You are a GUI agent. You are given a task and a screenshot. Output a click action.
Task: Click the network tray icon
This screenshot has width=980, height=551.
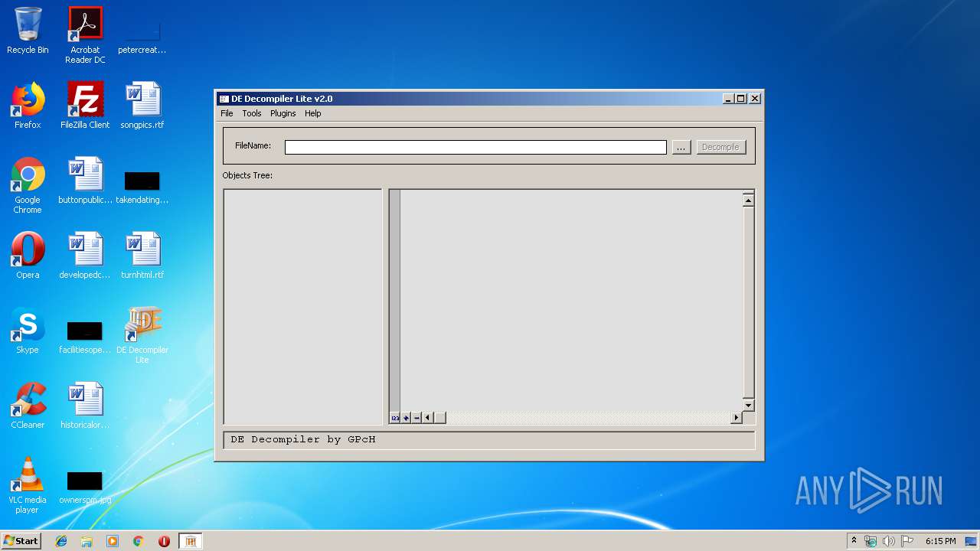(871, 541)
